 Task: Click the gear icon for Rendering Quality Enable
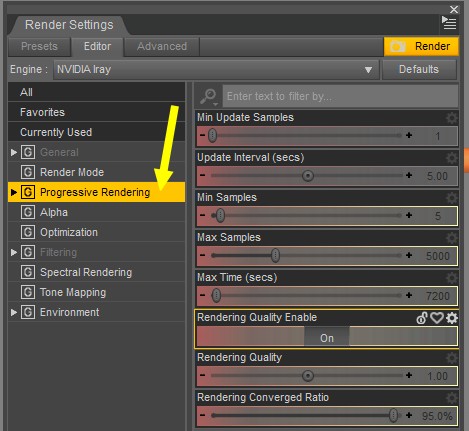pos(452,318)
